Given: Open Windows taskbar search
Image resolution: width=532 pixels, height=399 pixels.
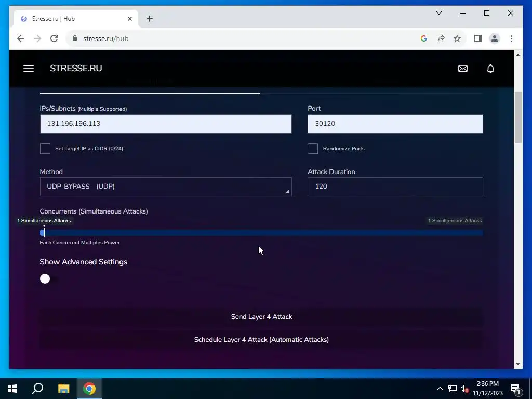Looking at the screenshot, I should [x=37, y=389].
